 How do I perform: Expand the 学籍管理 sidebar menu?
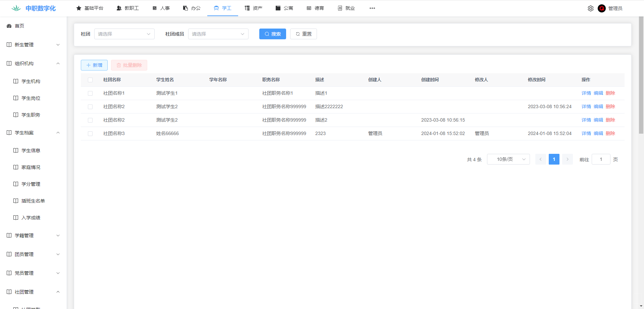[33, 235]
